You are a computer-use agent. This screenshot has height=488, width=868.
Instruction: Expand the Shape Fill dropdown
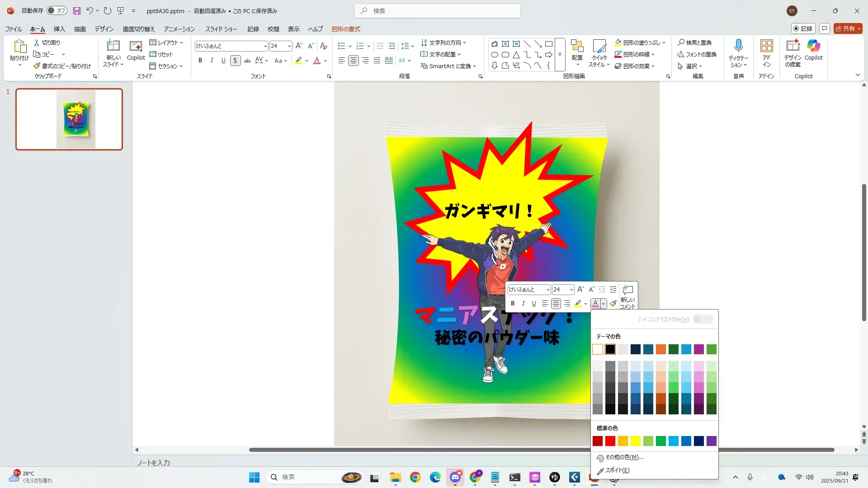point(664,42)
